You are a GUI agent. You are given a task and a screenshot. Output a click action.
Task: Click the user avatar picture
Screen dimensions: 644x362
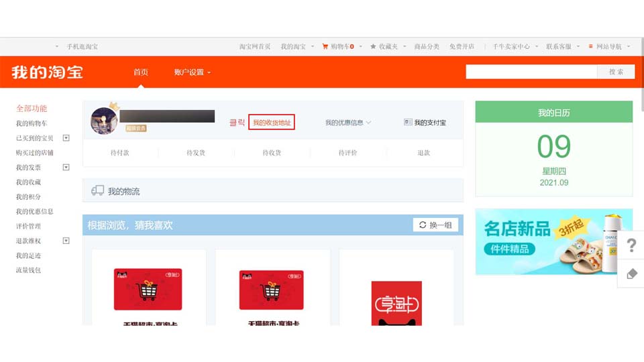tap(104, 121)
